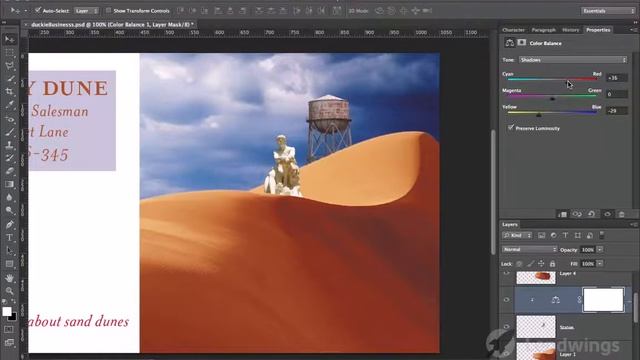Enable Show Transform Controls checkbox
Image resolution: width=640 pixels, height=360 pixels.
tap(108, 10)
